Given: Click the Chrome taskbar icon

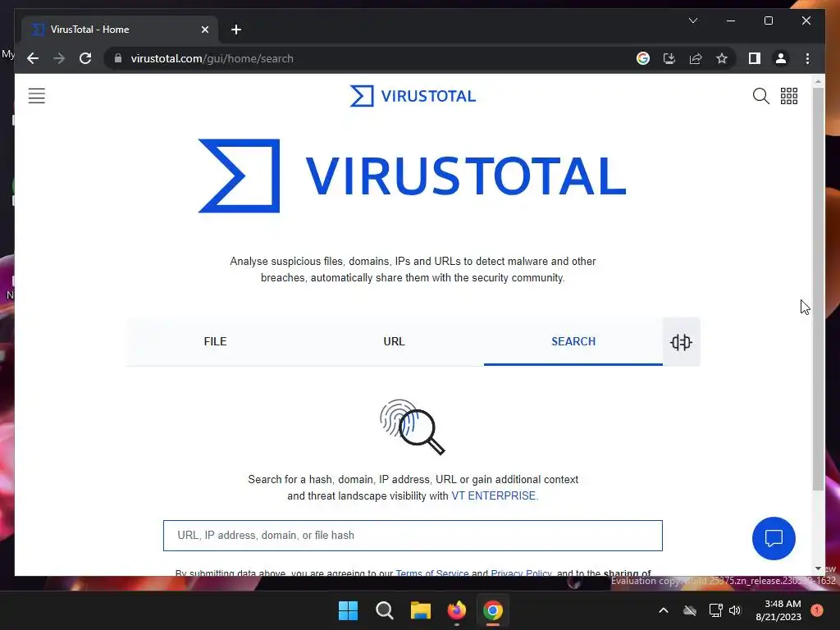Looking at the screenshot, I should (x=493, y=610).
